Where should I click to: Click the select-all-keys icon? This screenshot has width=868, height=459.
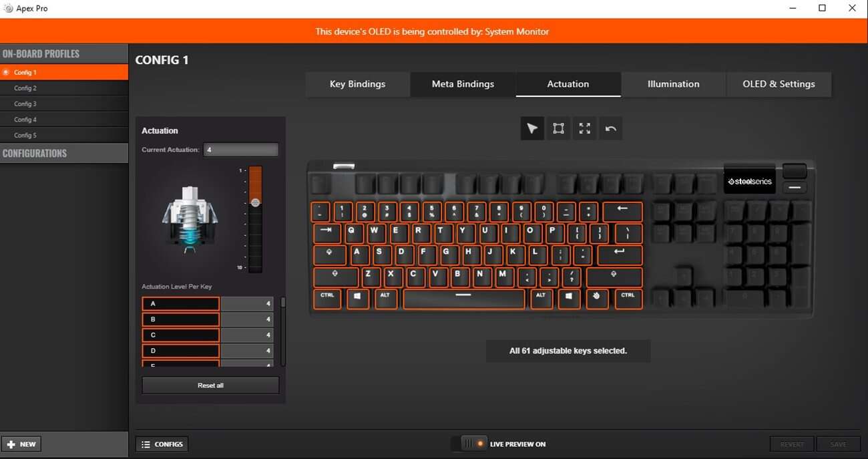[584, 128]
